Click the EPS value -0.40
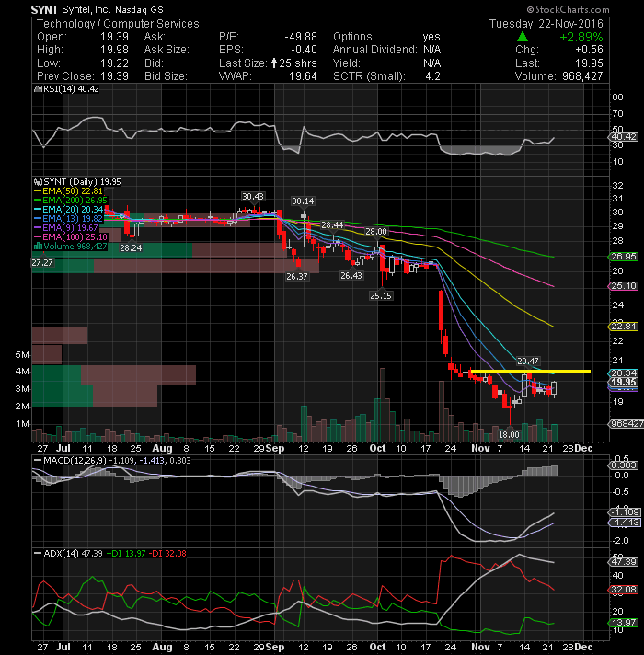Image resolution: width=644 pixels, height=655 pixels. point(304,50)
